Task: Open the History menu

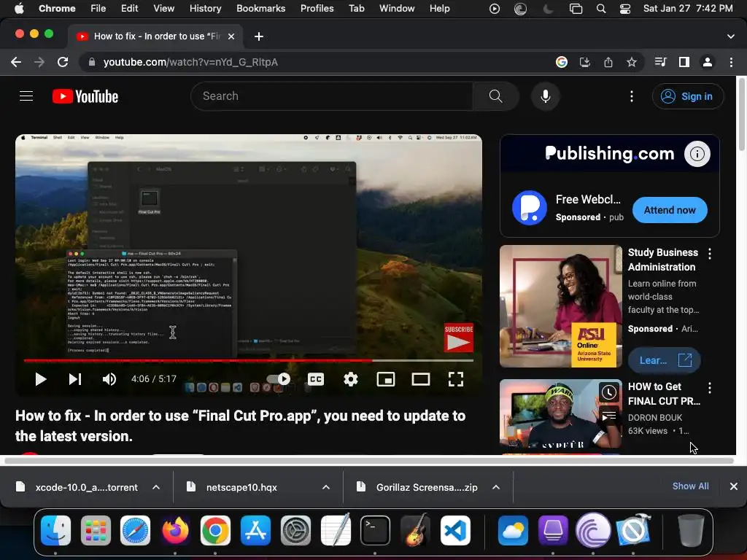Action: 205,8
